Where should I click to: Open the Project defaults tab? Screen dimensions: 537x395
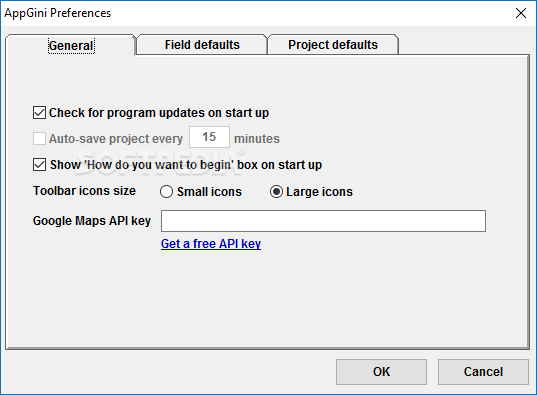(333, 45)
